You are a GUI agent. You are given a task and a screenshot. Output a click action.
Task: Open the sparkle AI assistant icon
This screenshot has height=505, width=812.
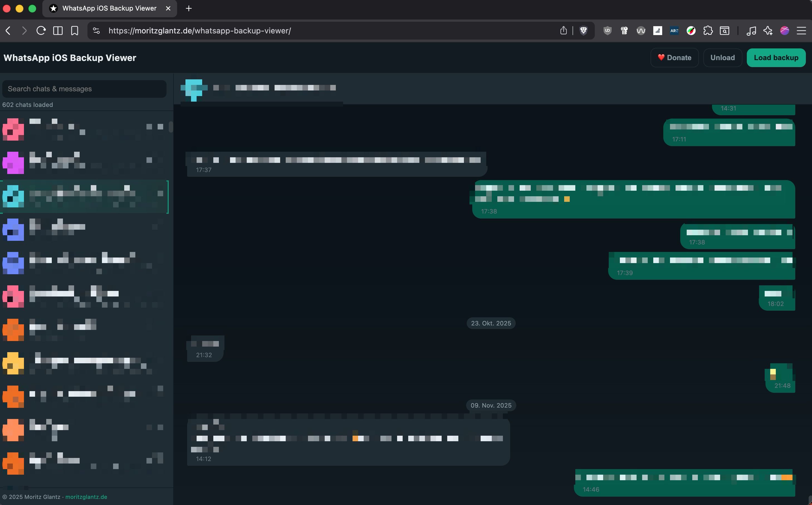coord(768,31)
